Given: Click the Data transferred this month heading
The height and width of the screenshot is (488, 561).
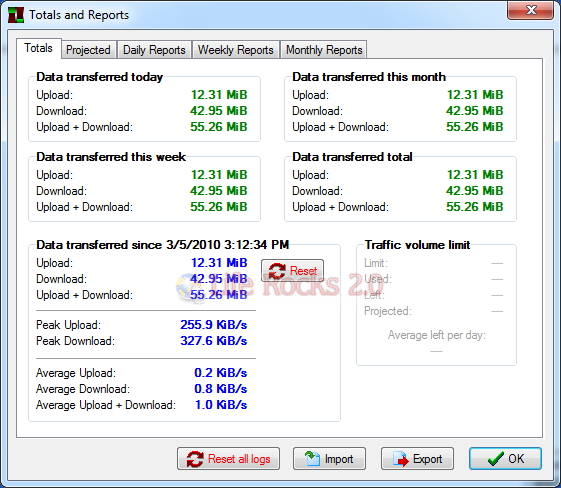Looking at the screenshot, I should tap(369, 77).
